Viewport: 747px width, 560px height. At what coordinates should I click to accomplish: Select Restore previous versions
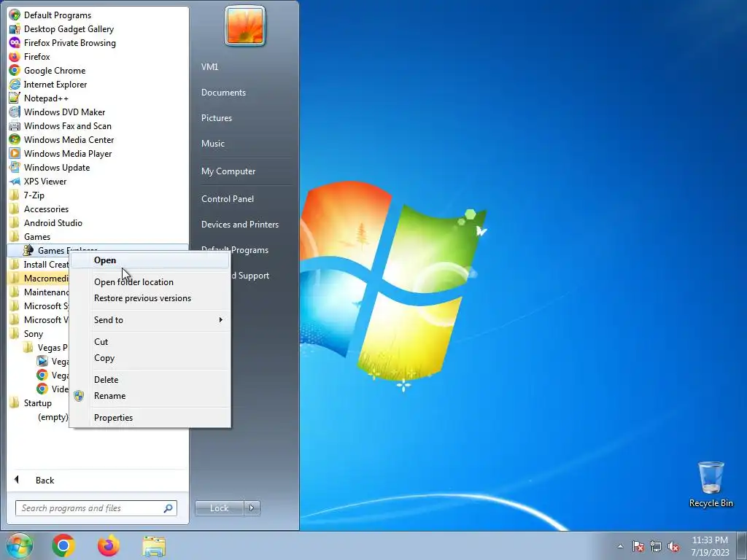[150, 298]
